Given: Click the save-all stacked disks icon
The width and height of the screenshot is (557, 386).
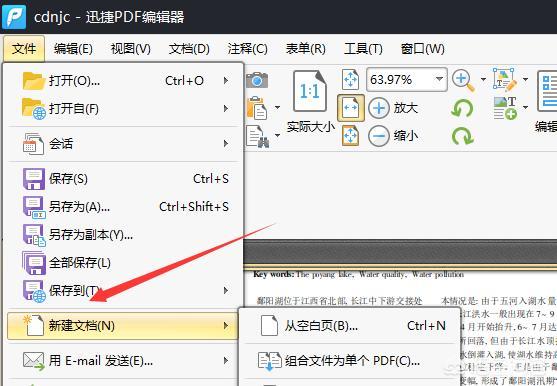Looking at the screenshot, I should (34, 263).
